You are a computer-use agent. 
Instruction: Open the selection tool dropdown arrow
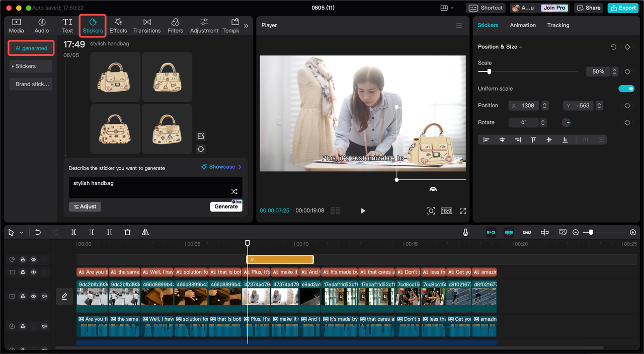point(21,233)
